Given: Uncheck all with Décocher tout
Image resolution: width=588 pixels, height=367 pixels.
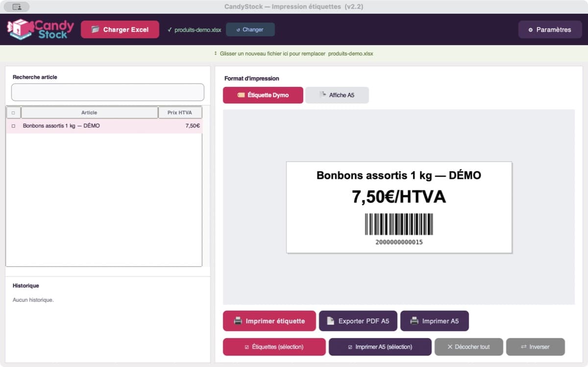Looking at the screenshot, I should (469, 347).
